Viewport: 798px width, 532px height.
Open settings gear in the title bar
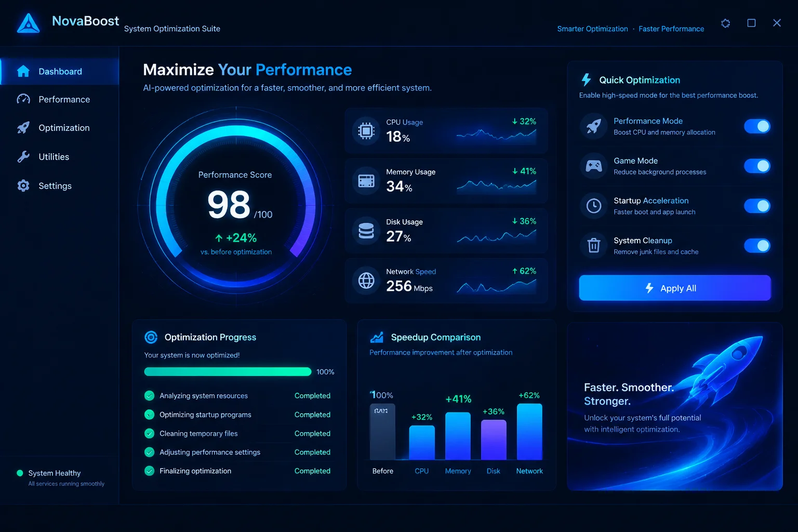click(x=726, y=23)
